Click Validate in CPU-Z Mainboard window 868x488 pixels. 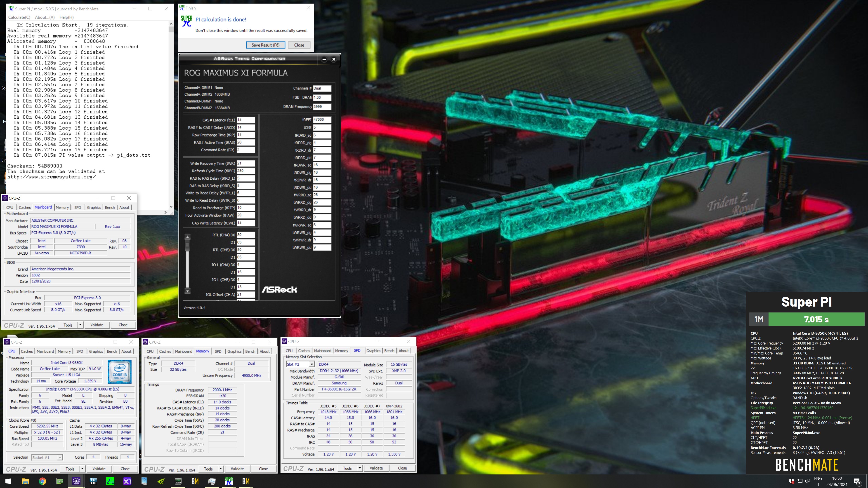(x=97, y=325)
